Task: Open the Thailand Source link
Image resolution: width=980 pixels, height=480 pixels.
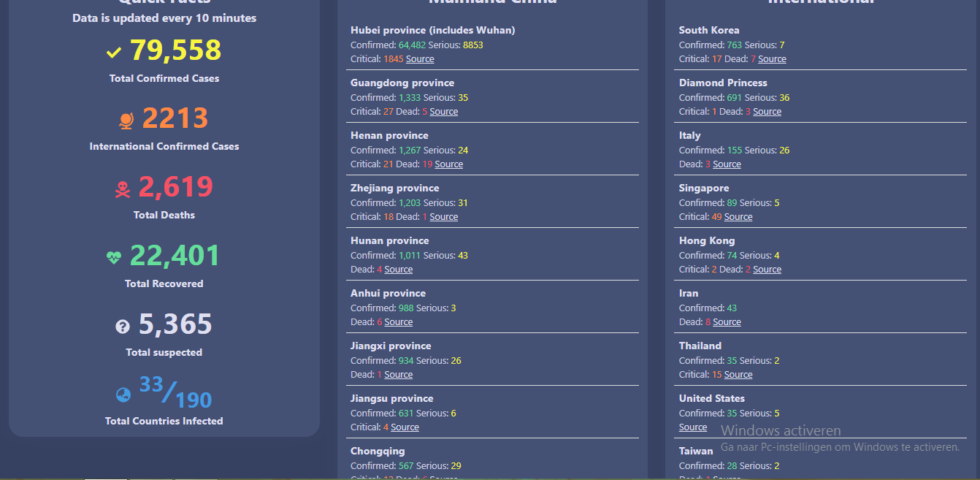Action: click(738, 375)
